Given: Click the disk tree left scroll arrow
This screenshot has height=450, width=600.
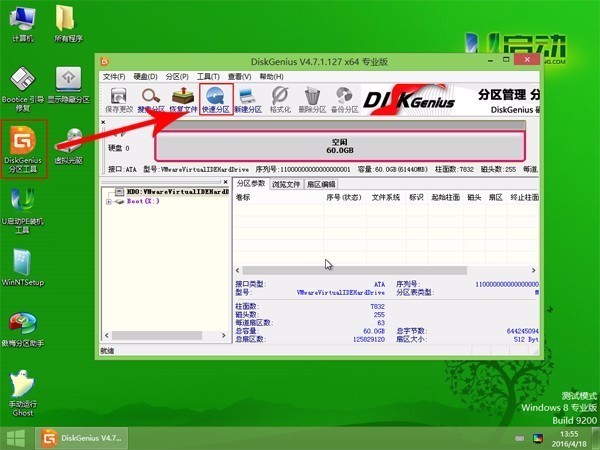Looking at the screenshot, I should pyautogui.click(x=107, y=336).
